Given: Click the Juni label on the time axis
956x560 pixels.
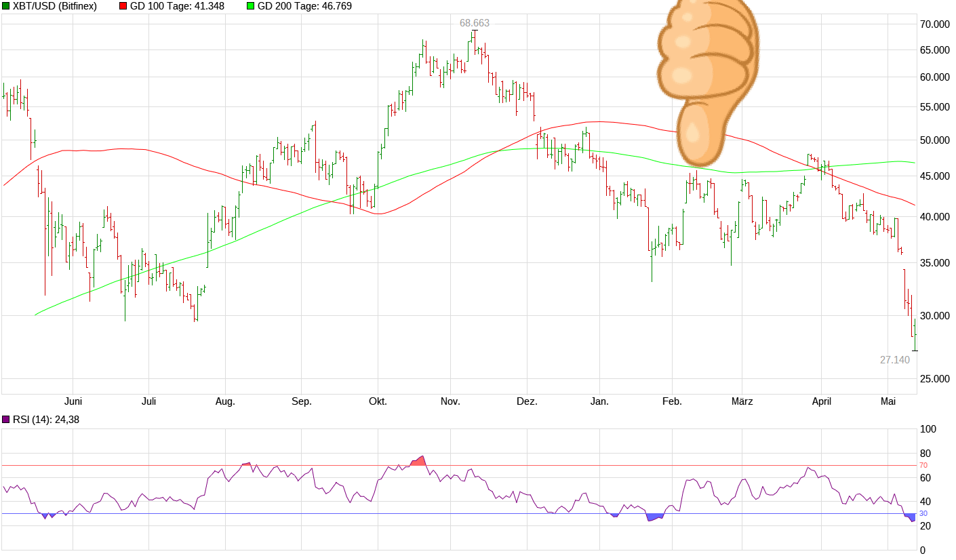Looking at the screenshot, I should (x=75, y=401).
